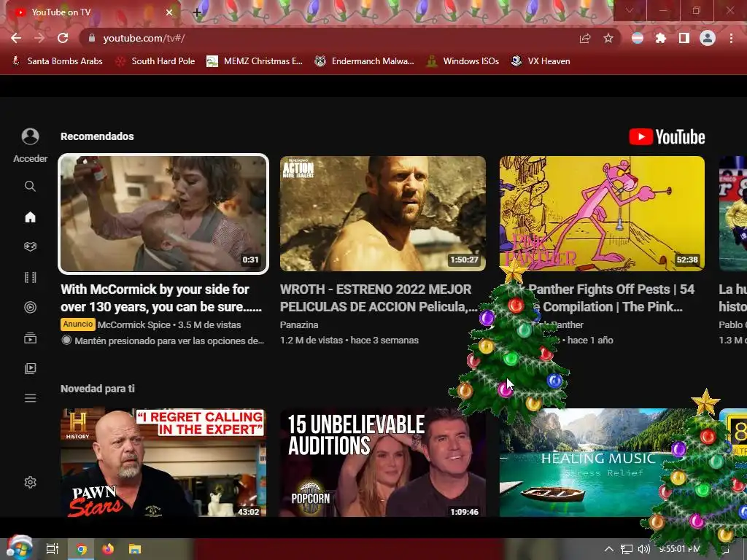Click the Panazina channel name
This screenshot has height=560, width=747.
coord(299,324)
